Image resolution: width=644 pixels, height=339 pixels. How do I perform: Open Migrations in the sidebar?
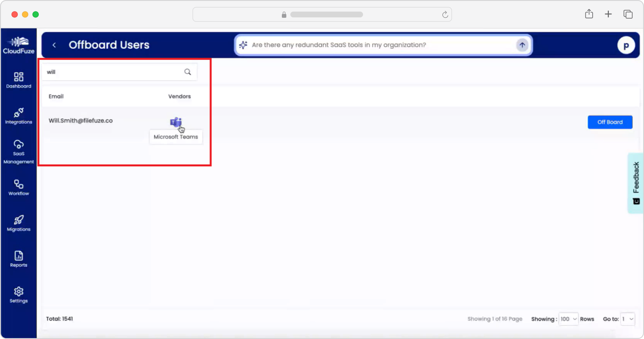pos(19,223)
